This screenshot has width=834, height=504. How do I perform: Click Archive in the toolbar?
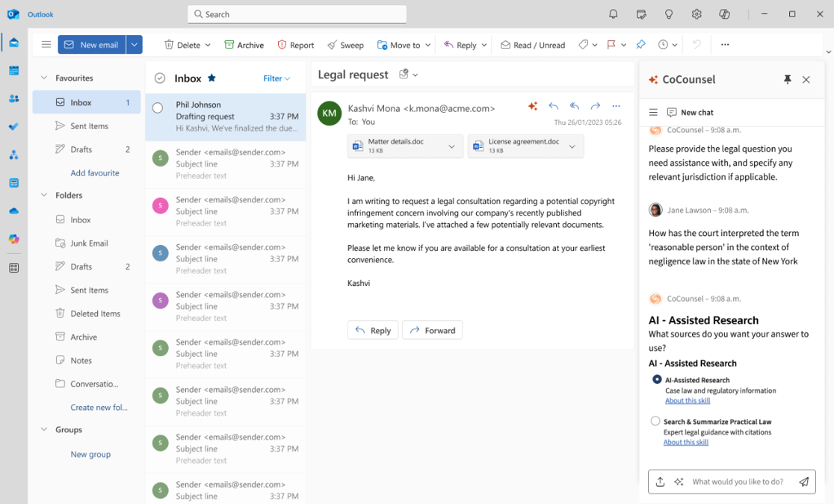244,45
